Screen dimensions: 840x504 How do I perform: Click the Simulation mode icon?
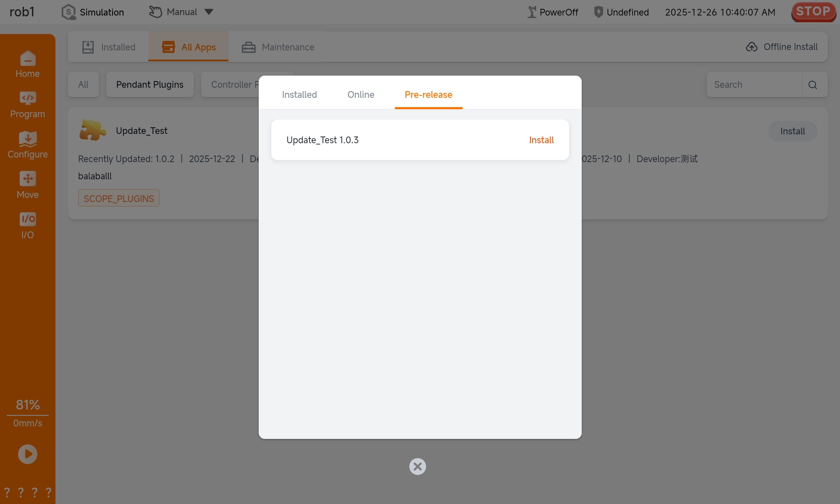(x=68, y=12)
